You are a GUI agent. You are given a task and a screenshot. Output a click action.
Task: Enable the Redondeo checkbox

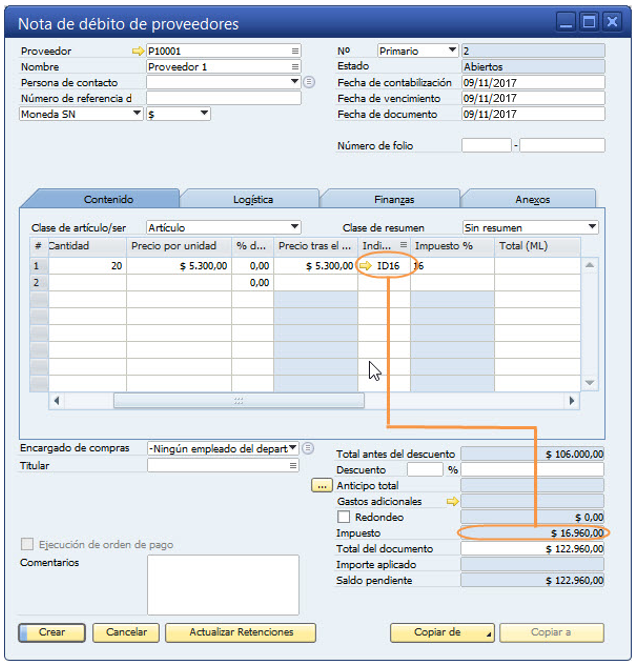(344, 517)
